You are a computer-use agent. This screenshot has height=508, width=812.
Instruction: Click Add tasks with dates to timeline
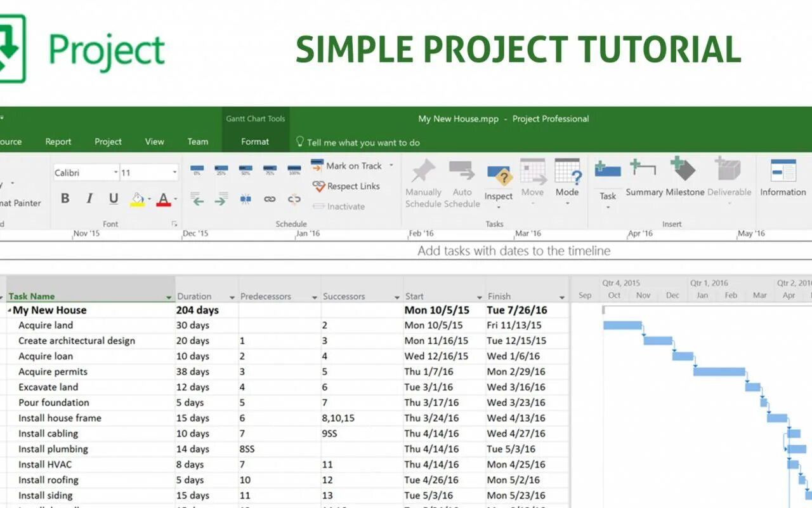coord(514,251)
